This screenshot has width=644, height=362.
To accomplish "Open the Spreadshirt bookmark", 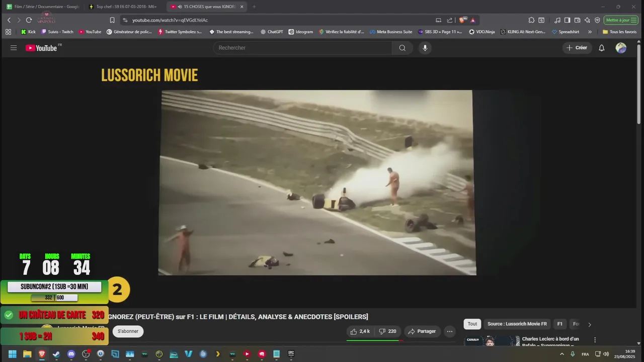I will [565, 32].
